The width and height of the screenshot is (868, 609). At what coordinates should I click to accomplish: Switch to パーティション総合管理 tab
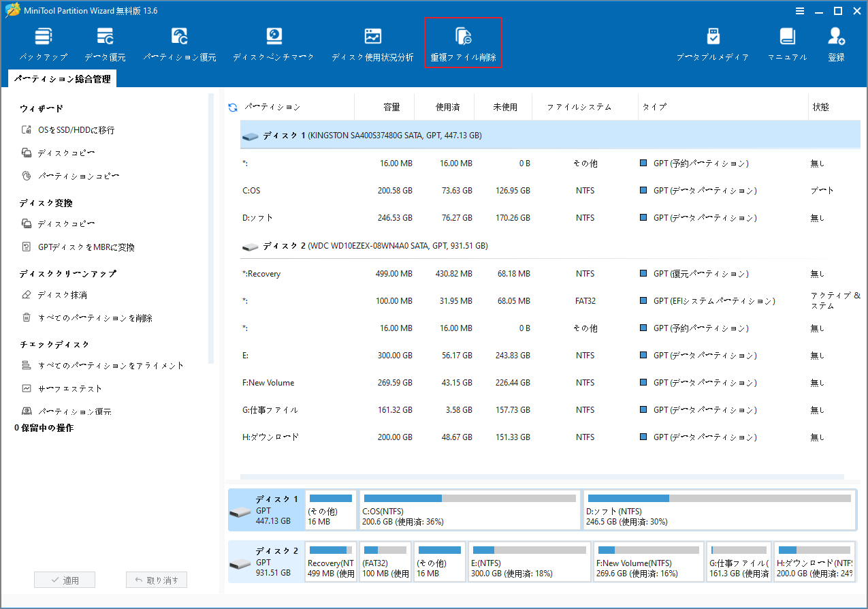(63, 79)
